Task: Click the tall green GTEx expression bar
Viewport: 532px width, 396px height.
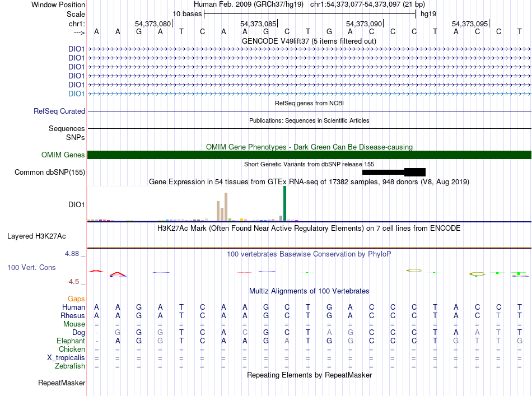Action: coord(284,203)
